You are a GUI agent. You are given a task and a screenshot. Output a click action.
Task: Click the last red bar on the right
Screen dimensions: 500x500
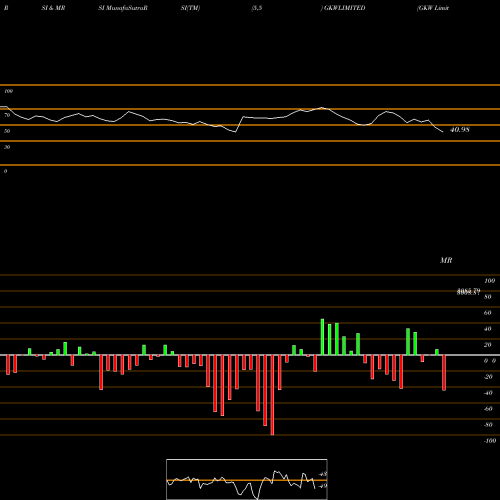tap(444, 373)
